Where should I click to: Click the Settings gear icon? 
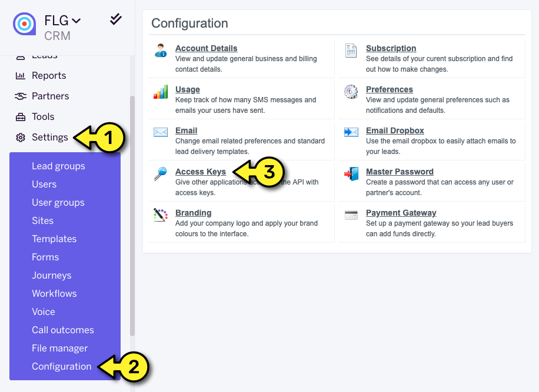19,137
